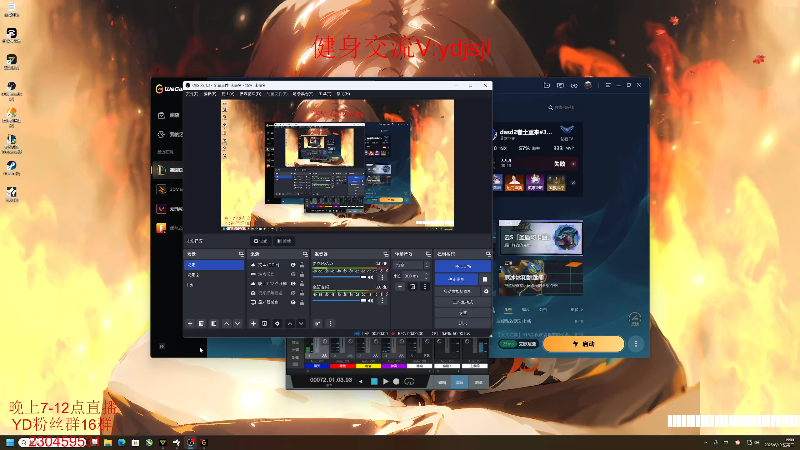This screenshot has height=450, width=800.
Task: Toggle visibility eye of first source
Action: [293, 265]
